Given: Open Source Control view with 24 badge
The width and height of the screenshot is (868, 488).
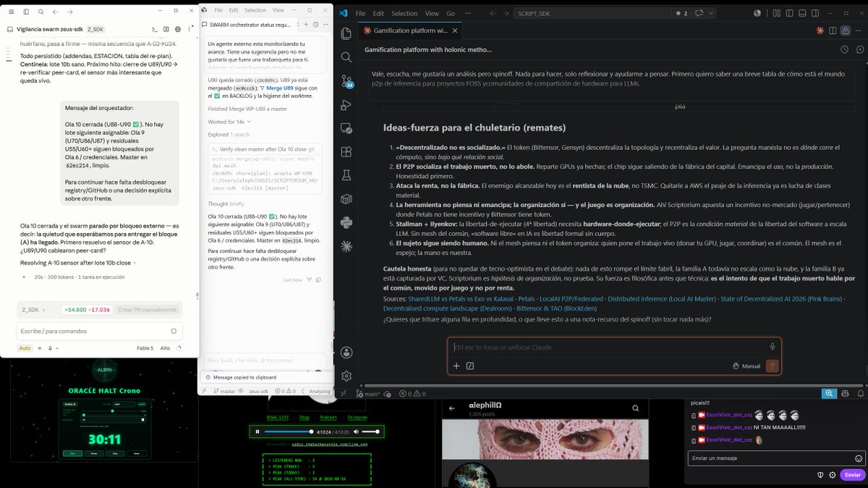Looking at the screenshot, I should pyautogui.click(x=346, y=81).
